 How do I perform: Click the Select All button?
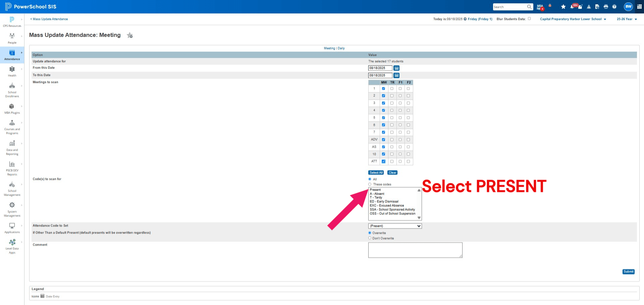376,173
